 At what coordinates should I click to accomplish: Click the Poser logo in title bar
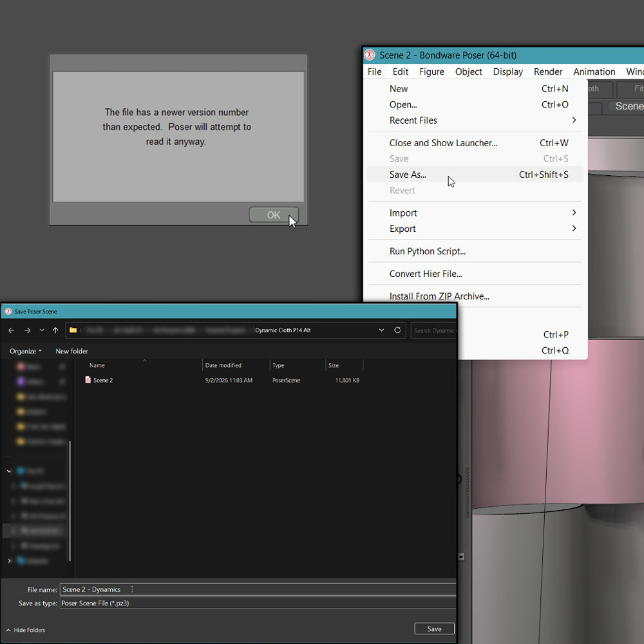[x=370, y=55]
